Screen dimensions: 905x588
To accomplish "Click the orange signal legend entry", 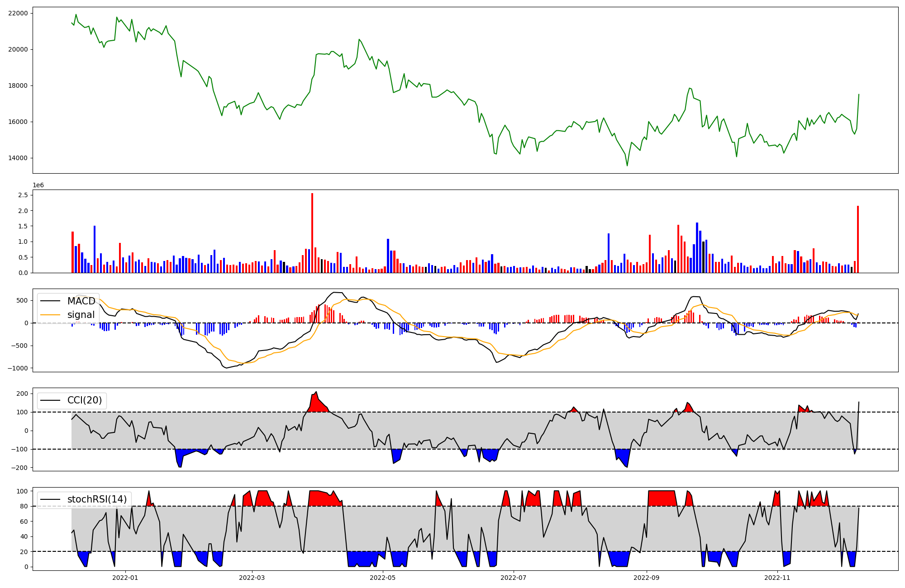I will 81,315.
